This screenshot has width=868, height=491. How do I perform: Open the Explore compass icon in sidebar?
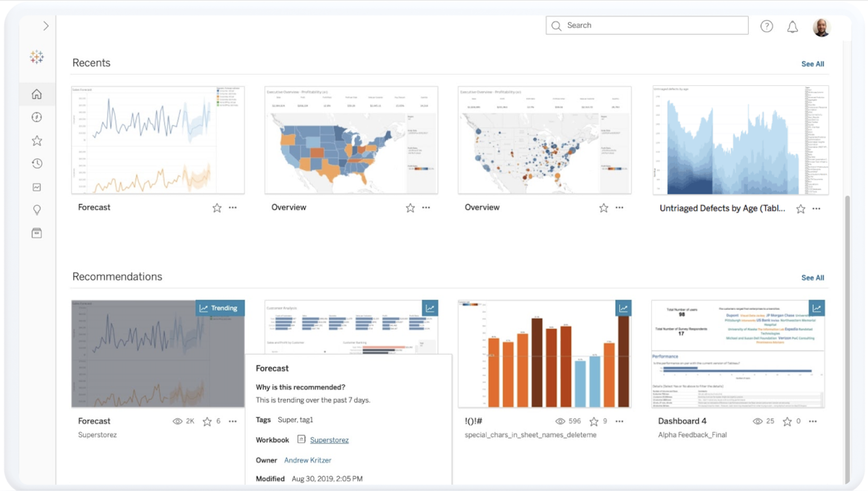tap(37, 117)
